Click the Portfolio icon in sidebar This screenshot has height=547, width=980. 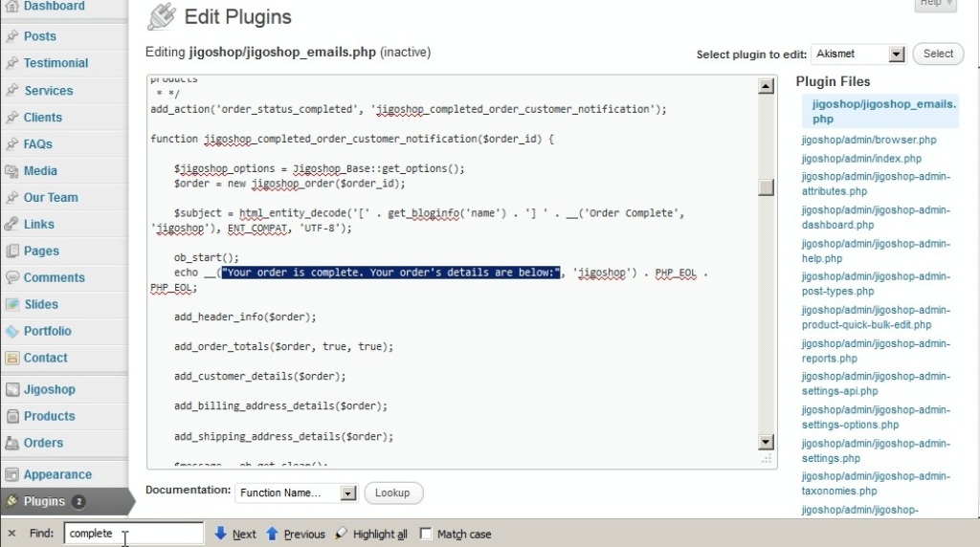pyautogui.click(x=12, y=332)
